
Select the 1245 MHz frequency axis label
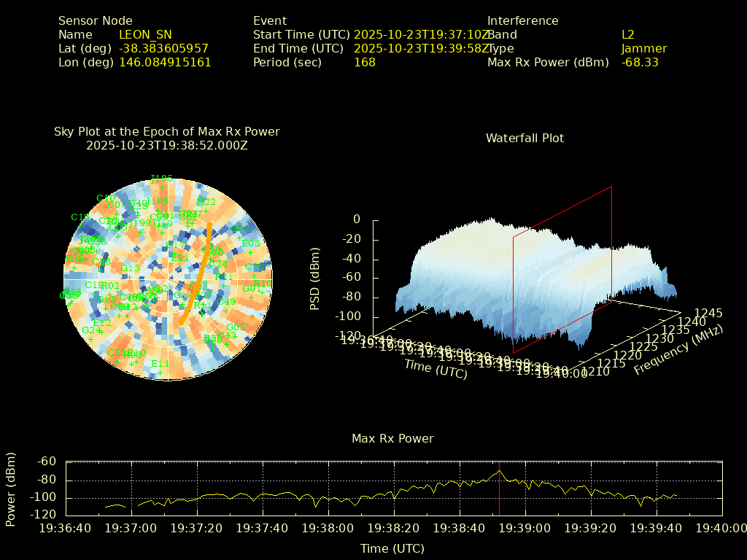coord(708,313)
